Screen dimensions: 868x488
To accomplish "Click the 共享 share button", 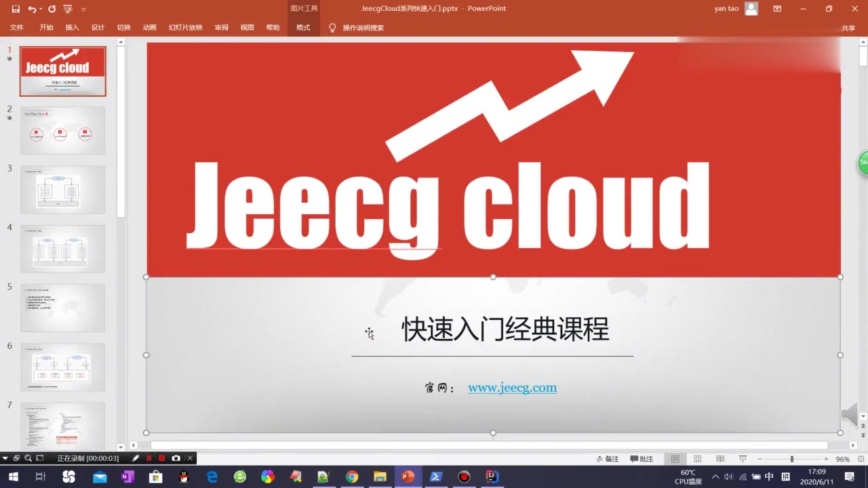I will coord(848,28).
